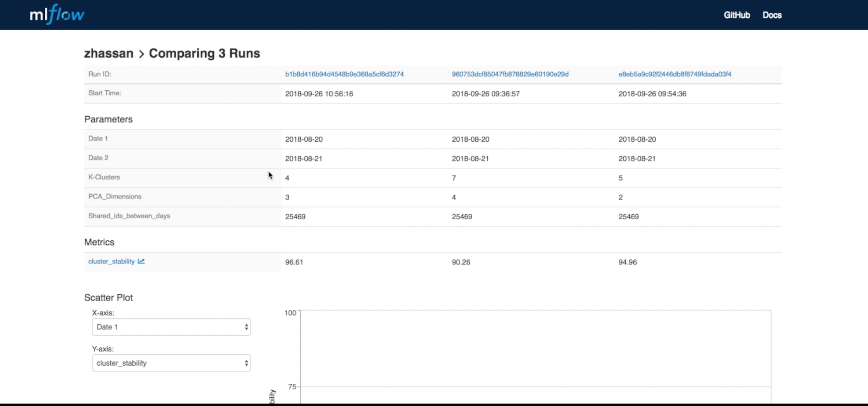Open run e8eb5a9c92f2446db8f8749fdada03f4
868x406 pixels.
[675, 74]
